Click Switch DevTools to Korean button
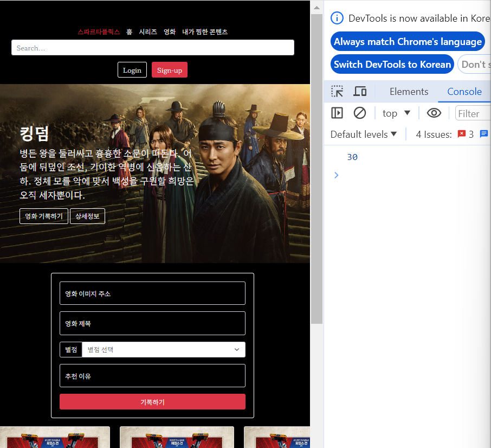The height and width of the screenshot is (448, 491). (x=392, y=64)
